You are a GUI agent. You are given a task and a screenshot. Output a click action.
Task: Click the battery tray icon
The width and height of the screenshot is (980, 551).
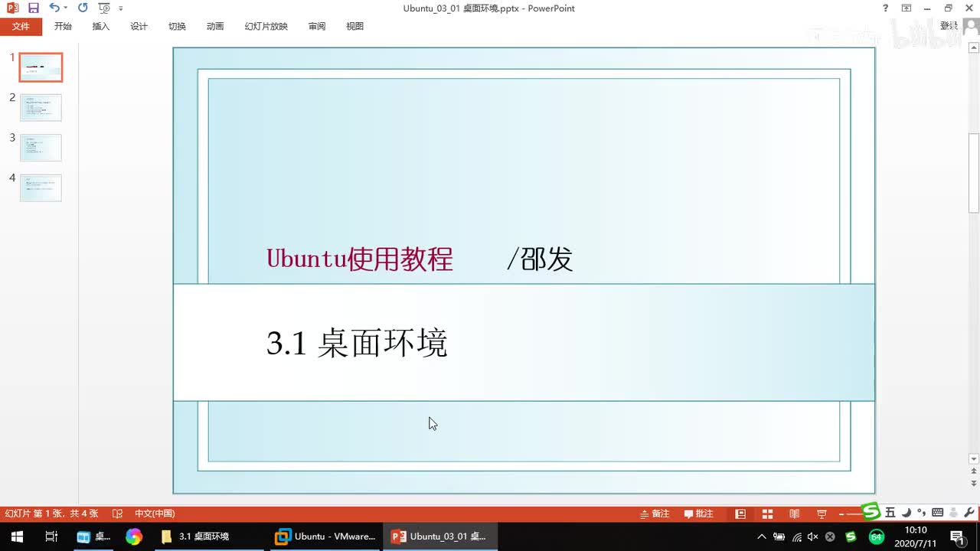coord(779,536)
